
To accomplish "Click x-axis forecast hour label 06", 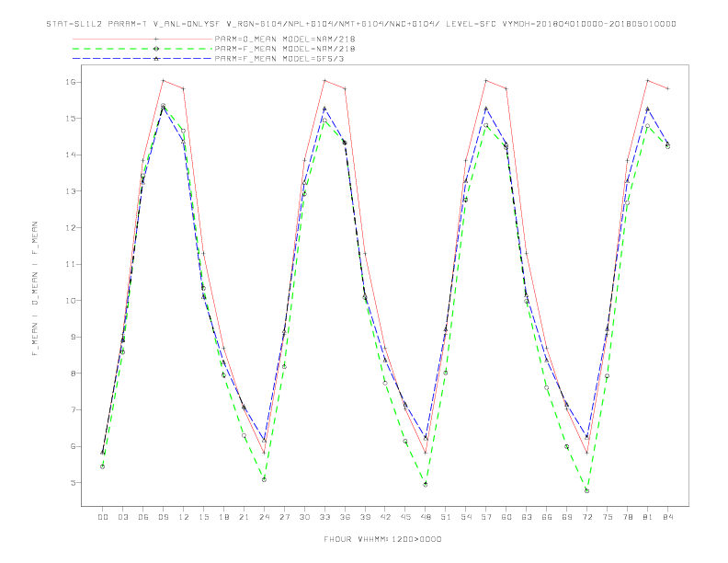I will click(143, 517).
